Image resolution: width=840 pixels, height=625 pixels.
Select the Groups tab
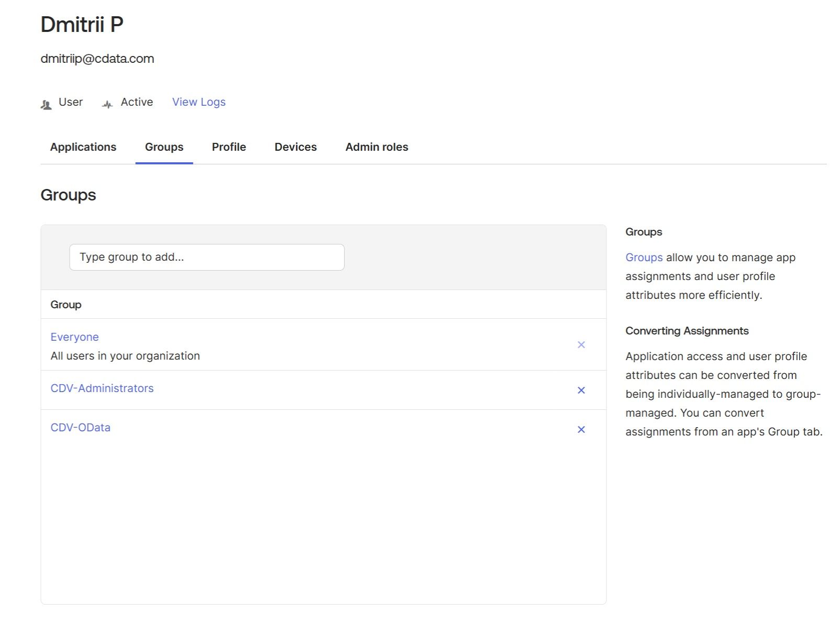pos(164,147)
